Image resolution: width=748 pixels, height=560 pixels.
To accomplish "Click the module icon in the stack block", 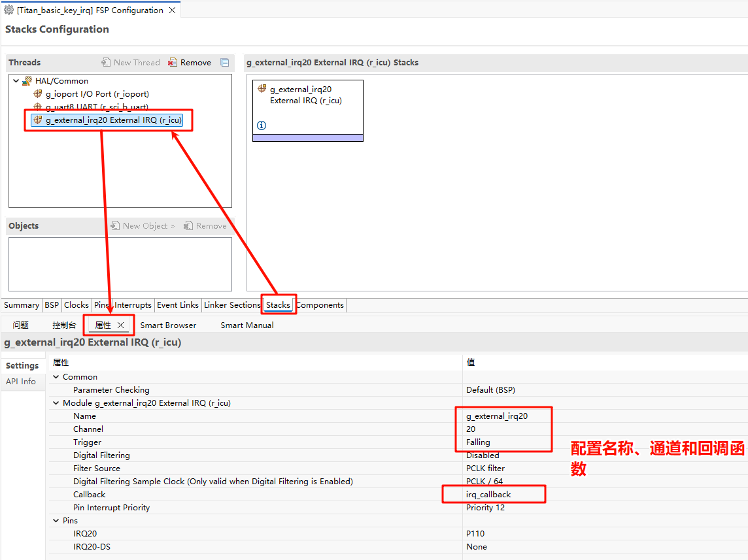I will coord(262,89).
